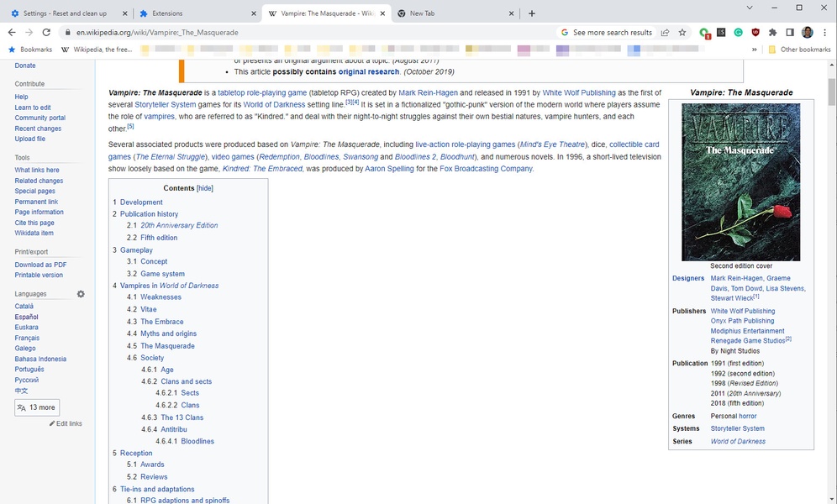Click See more search results button

pyautogui.click(x=606, y=32)
